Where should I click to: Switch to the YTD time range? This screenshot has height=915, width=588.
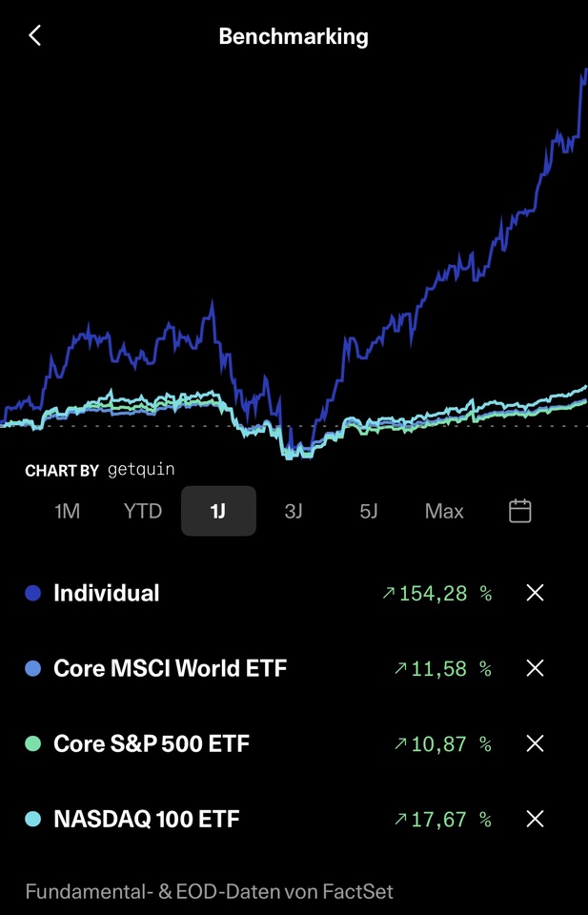tap(143, 511)
